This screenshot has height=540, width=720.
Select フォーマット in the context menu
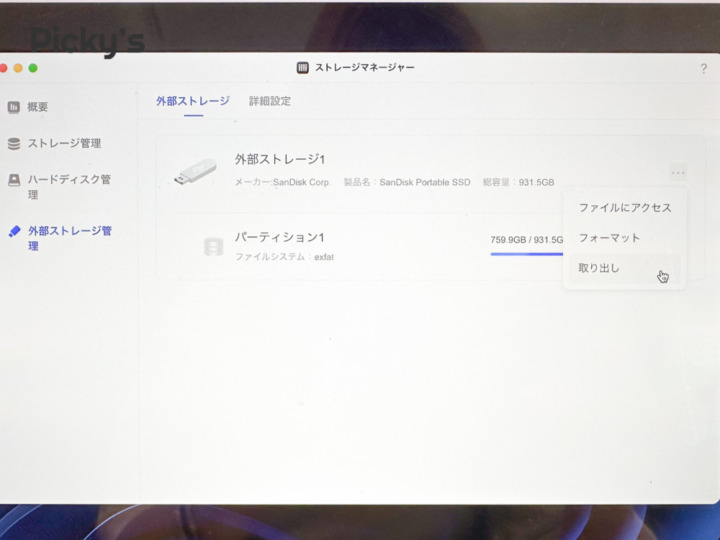(609, 238)
